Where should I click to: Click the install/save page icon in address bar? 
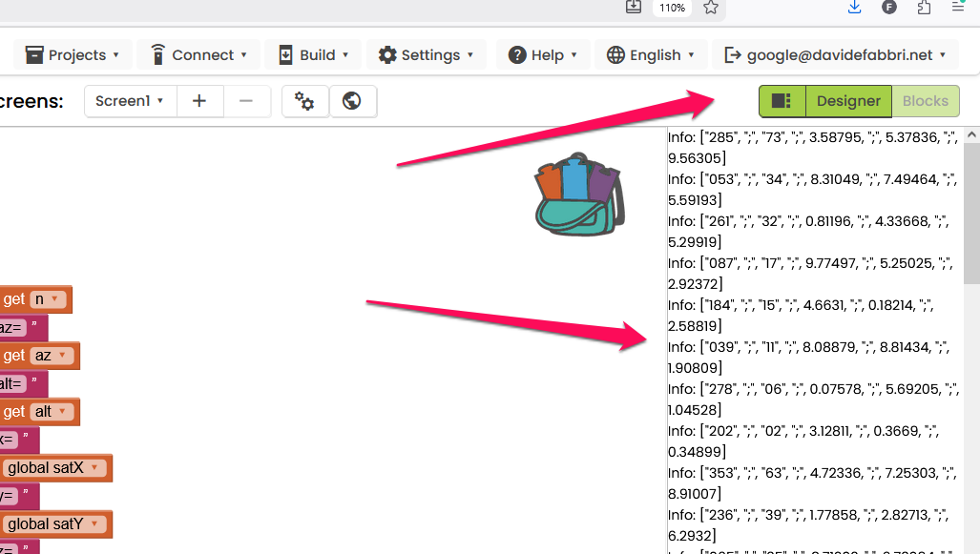click(633, 7)
